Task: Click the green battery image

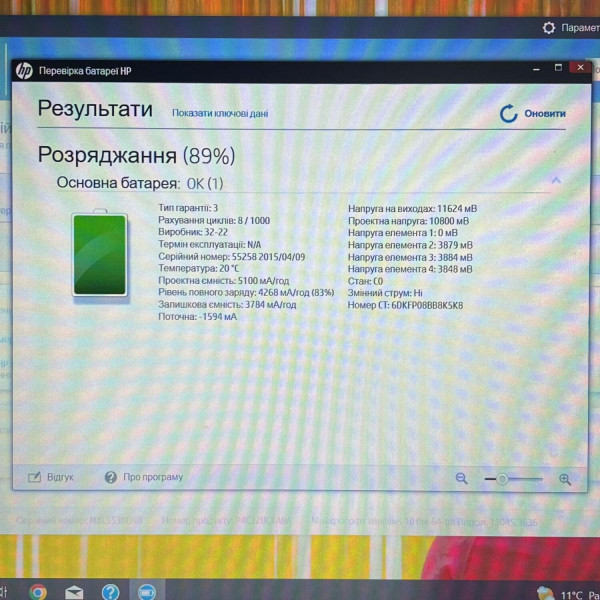Action: click(x=99, y=254)
